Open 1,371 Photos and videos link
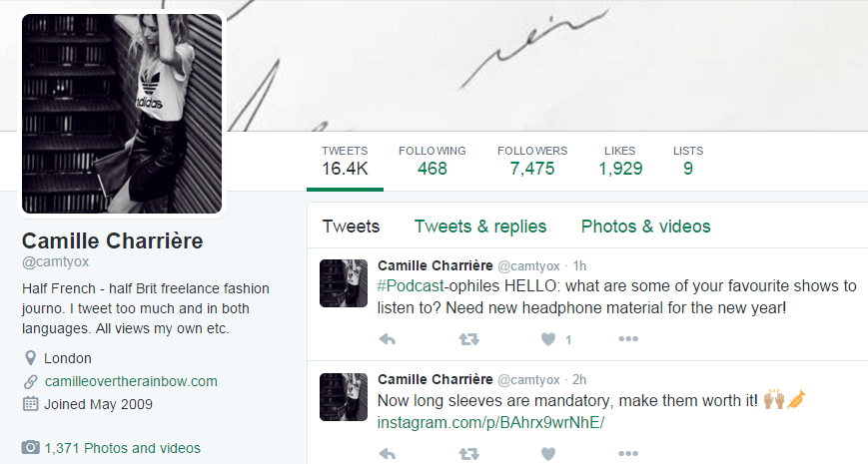Viewport: 868px width, 464px height. (x=122, y=448)
